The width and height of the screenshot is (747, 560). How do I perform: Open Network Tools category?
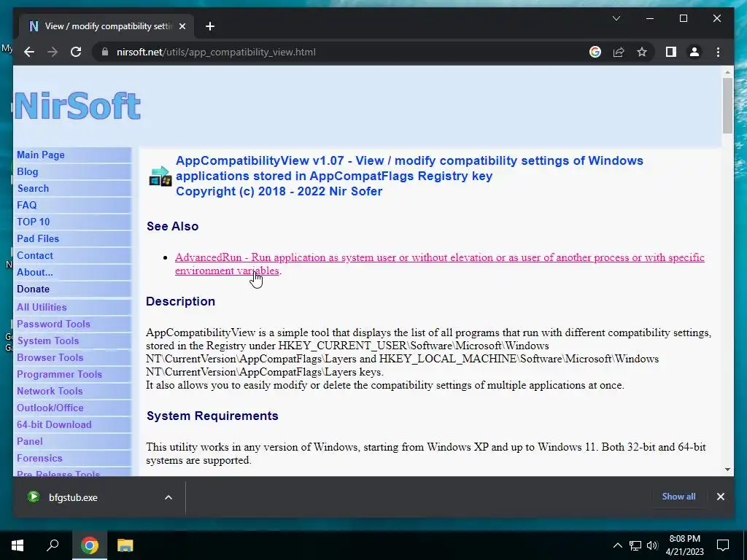point(50,391)
